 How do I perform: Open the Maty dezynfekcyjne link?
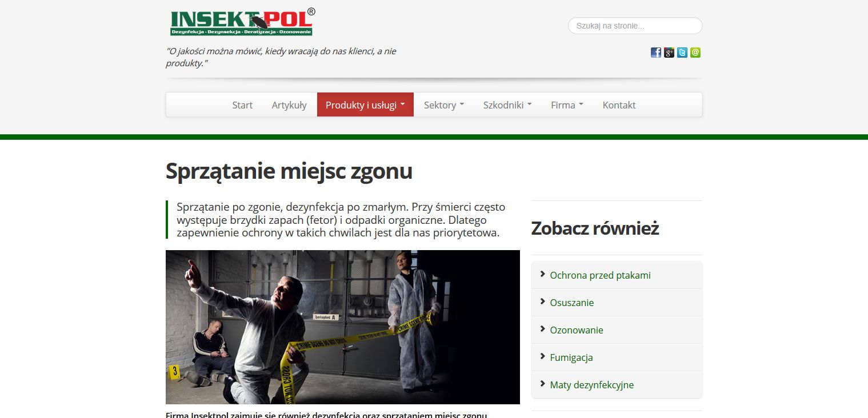coord(591,385)
